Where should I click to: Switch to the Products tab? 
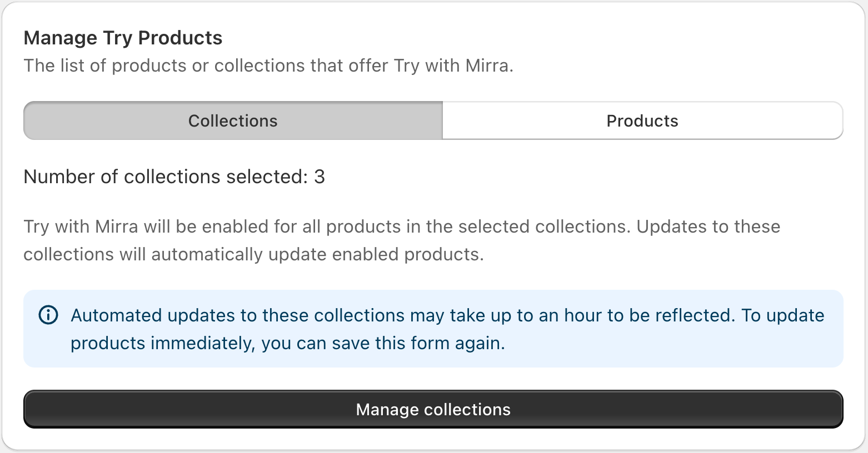642,121
